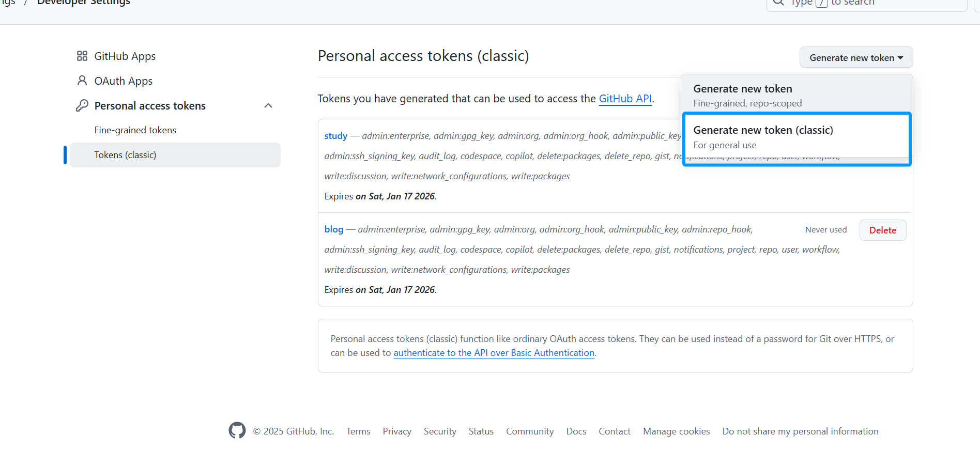Open the Basic Authentication API link
Image resolution: width=980 pixels, height=451 pixels.
click(494, 353)
